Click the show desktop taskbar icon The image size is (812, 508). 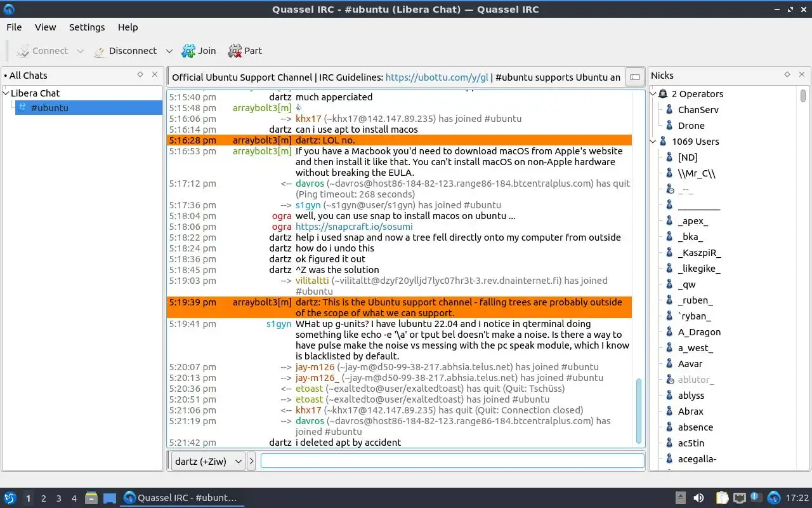pos(109,498)
